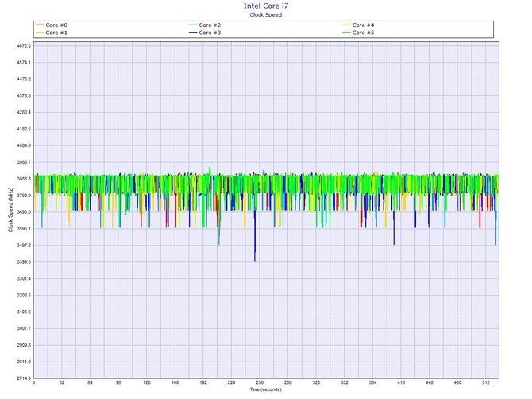
Task: Click the 3105.6 y-axis value
Action: click(x=24, y=312)
